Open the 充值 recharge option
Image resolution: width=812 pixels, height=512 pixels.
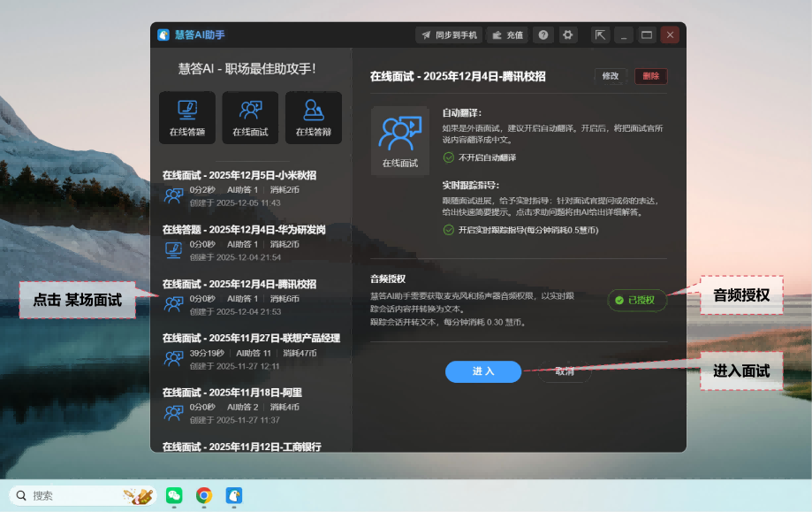pos(507,35)
